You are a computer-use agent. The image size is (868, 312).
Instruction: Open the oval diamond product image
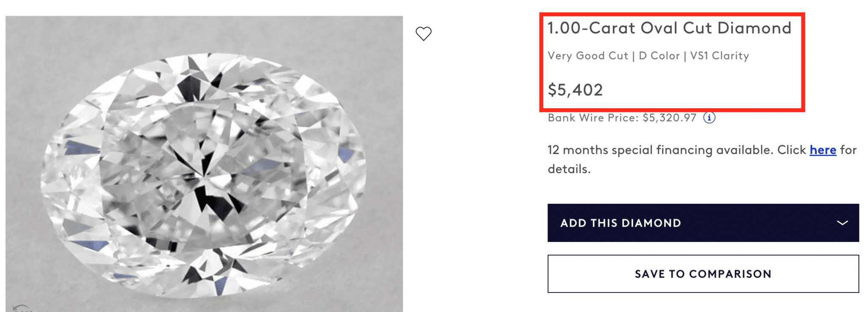204,170
